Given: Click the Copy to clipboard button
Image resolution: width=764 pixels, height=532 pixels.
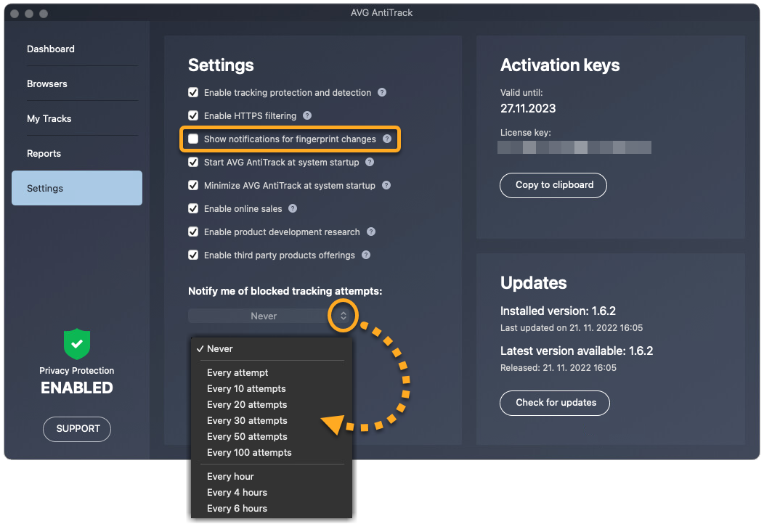Looking at the screenshot, I should 553,185.
